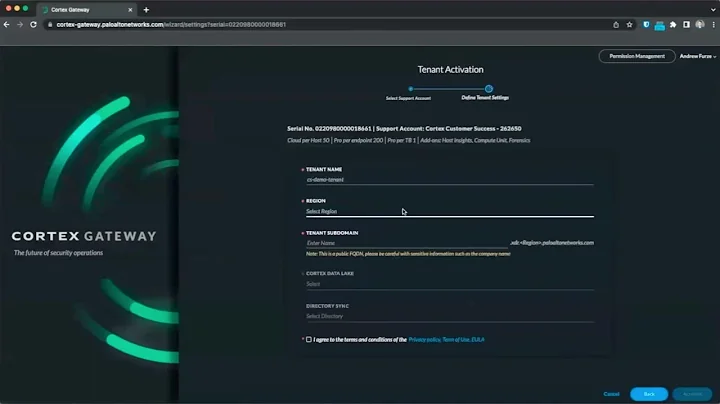This screenshot has width=720, height=404.
Task: Open the Chrome three-dot menu
Action: (713, 25)
